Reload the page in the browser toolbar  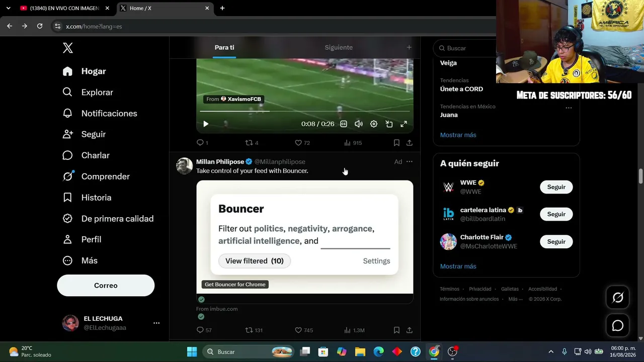40,26
